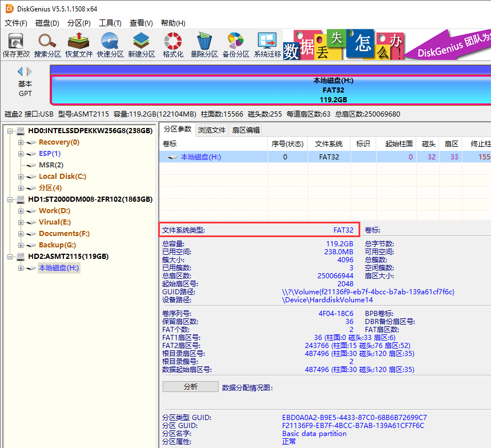Start the System Migration (系统迁移) tool
Image resolution: width=491 pixels, height=448 pixels.
pos(267,45)
